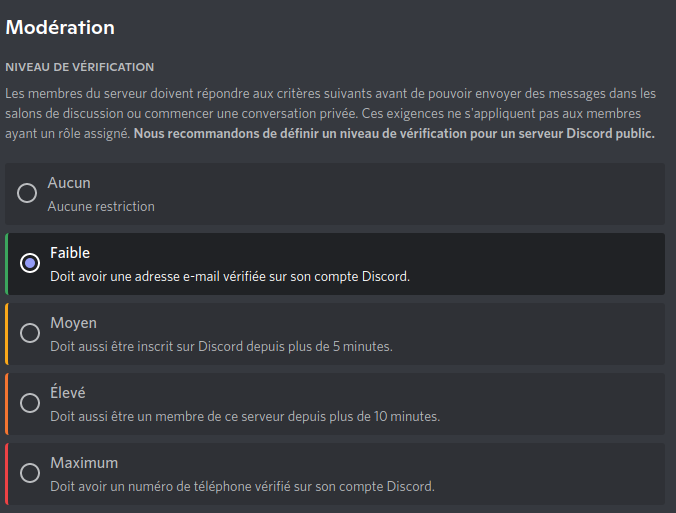Click the verified e-mail requirement description
676x513 pixels.
pos(230,276)
